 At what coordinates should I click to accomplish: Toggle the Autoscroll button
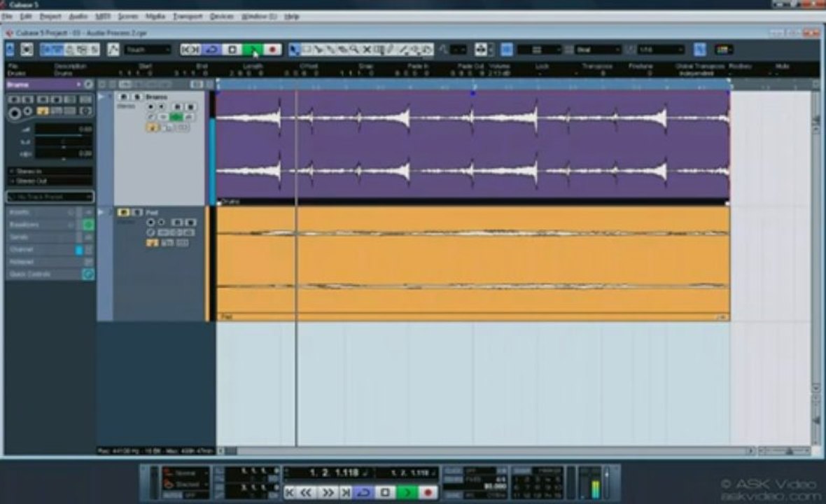pos(480,50)
